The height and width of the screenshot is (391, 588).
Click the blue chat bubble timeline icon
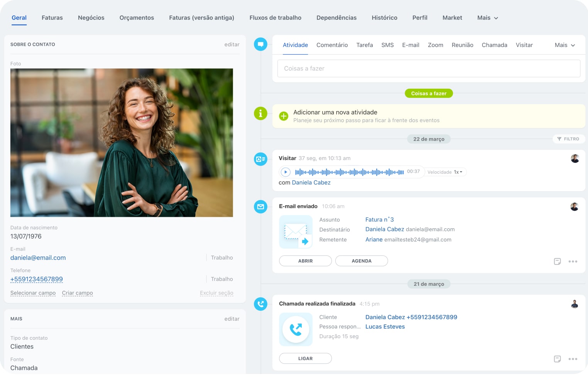coord(260,44)
